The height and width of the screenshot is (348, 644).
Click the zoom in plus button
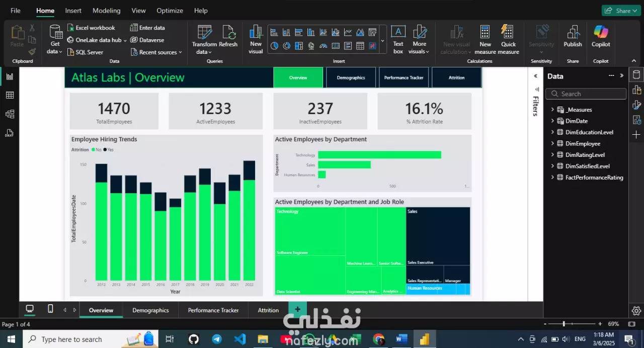pos(600,324)
